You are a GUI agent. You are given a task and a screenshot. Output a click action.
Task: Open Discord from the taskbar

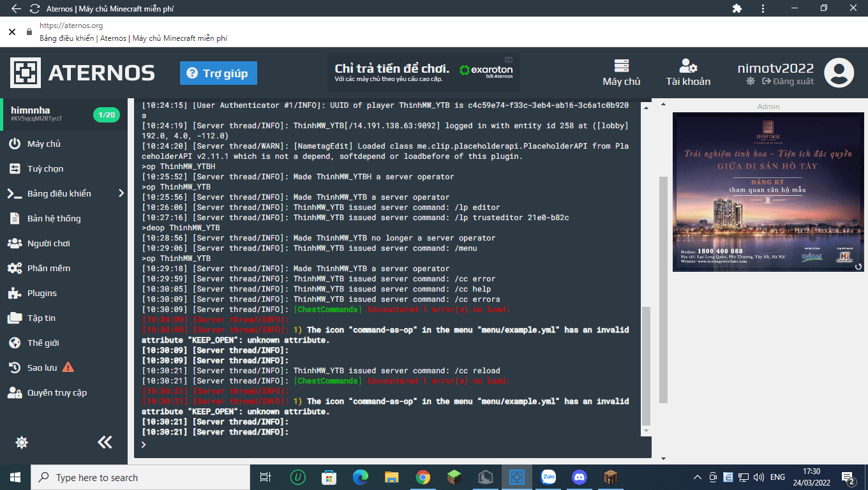580,477
